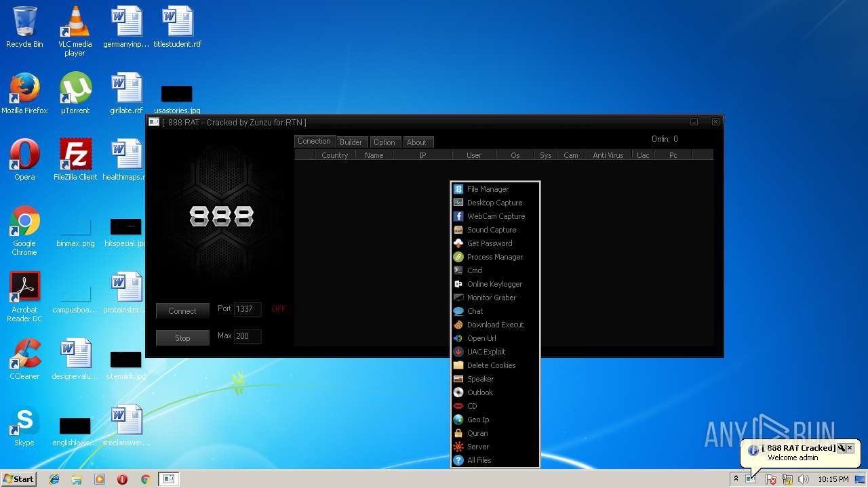Click the Uac column header
868x488 pixels.
(643, 155)
